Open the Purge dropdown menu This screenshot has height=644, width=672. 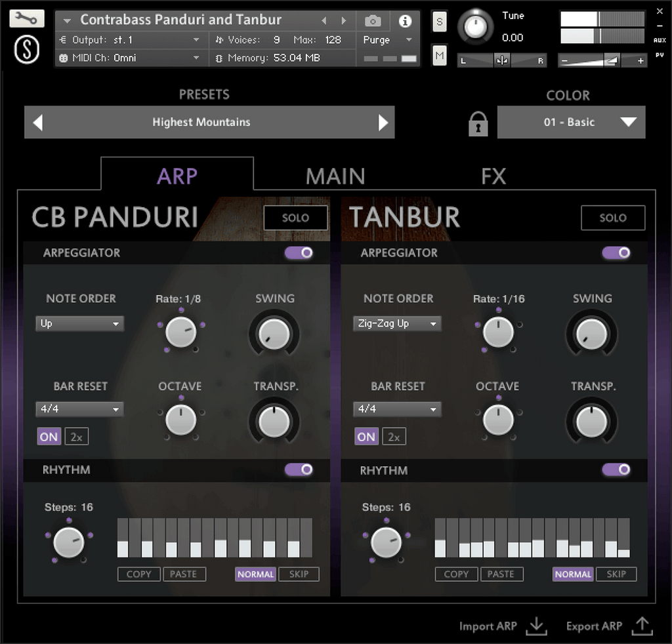coord(387,40)
